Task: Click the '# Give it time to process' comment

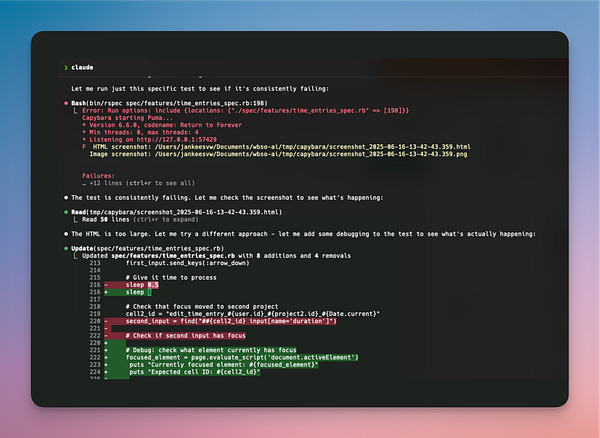Action: tap(171, 277)
